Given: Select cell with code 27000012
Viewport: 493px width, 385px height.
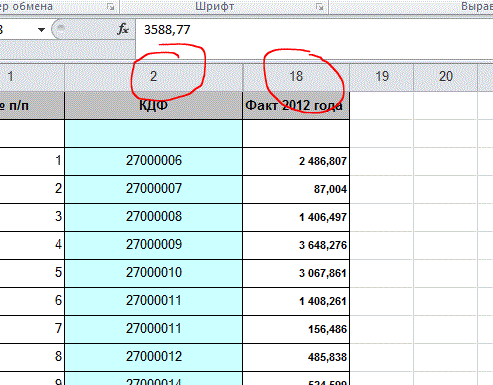Looking at the screenshot, I should pos(153,357).
